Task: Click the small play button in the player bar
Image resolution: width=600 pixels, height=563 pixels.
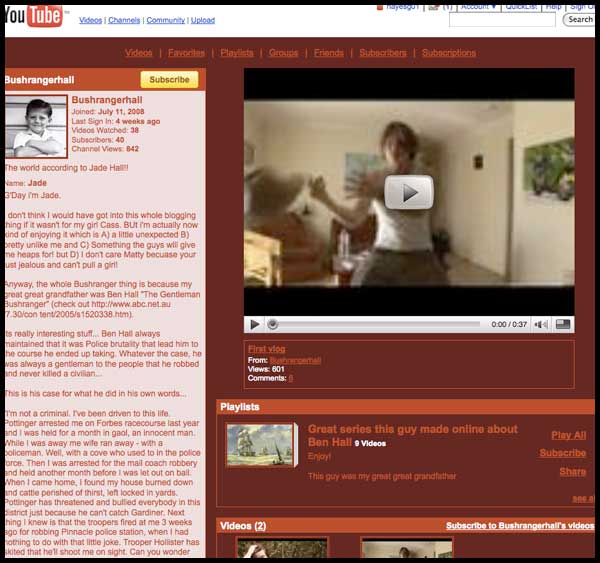Action: (x=254, y=324)
